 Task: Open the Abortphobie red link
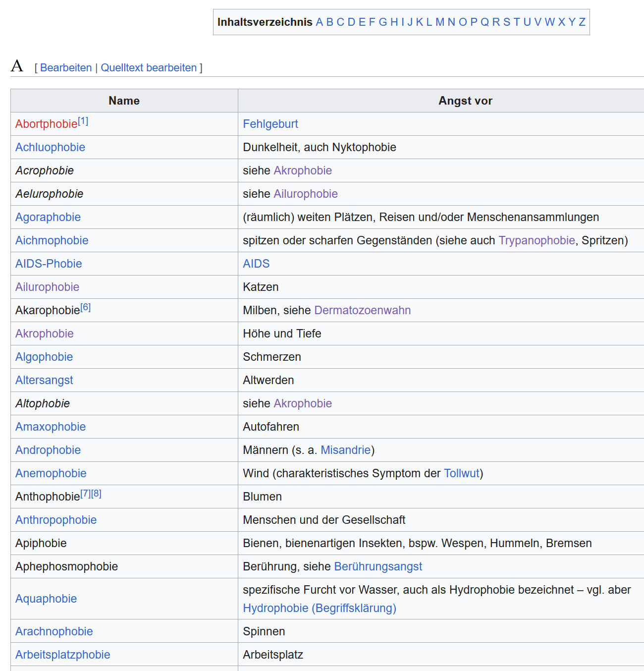coord(46,124)
